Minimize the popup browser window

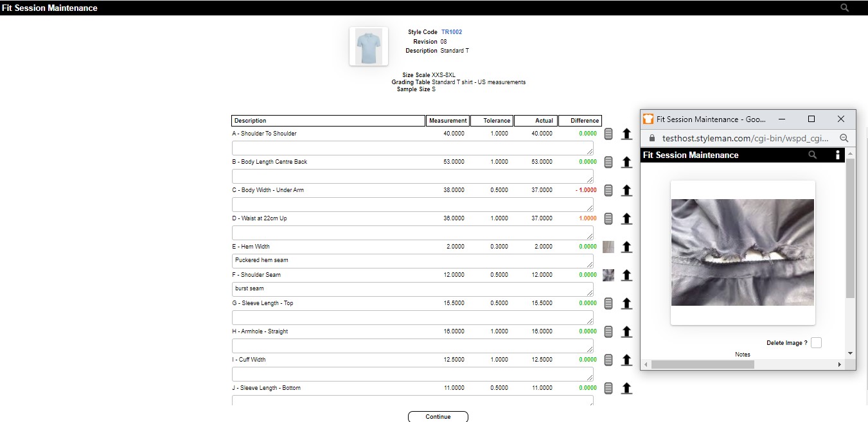[782, 119]
